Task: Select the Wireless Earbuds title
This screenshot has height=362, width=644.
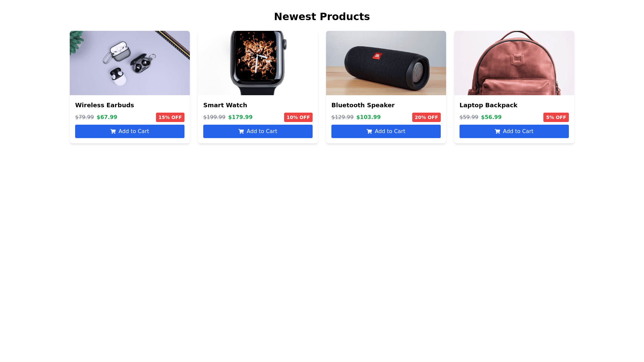Action: point(105,105)
